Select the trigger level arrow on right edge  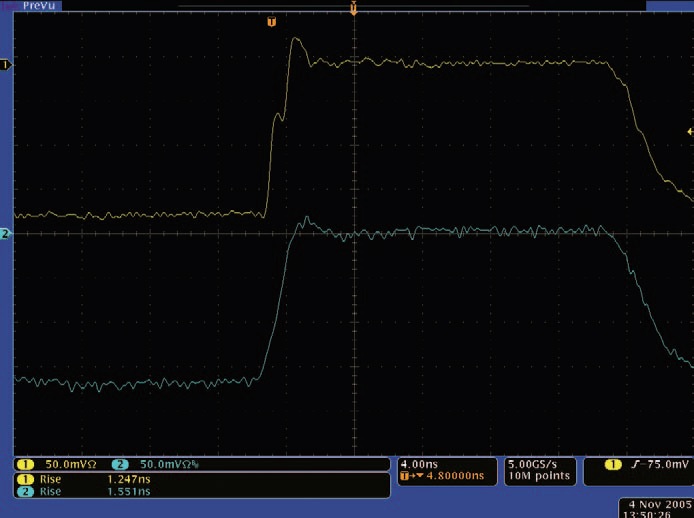[x=688, y=132]
